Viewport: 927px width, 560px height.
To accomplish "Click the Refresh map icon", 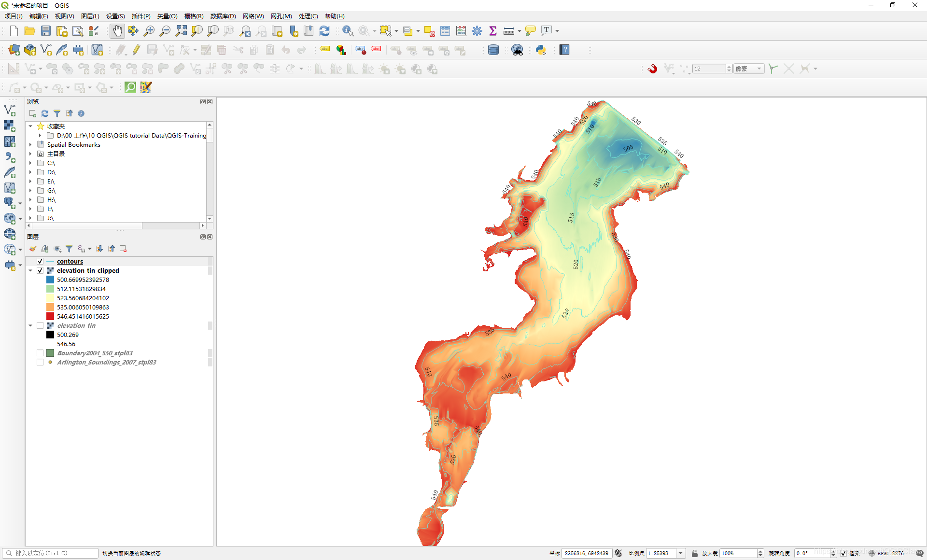I will tap(324, 31).
